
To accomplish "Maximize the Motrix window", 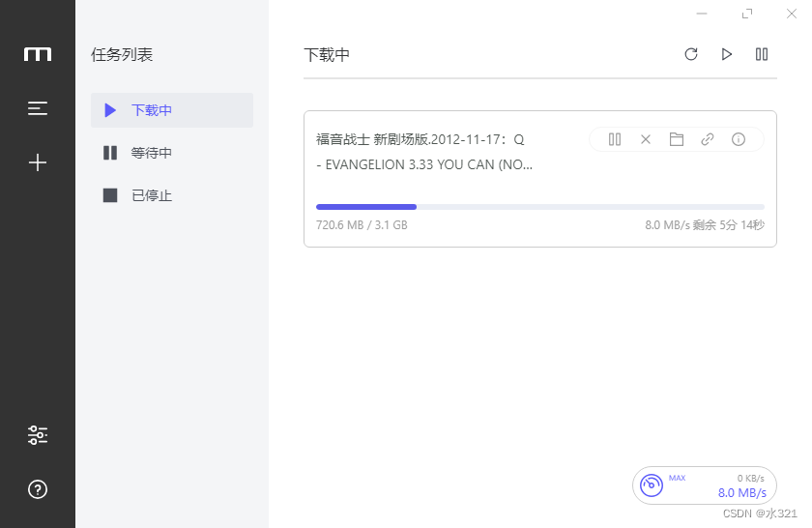I will [746, 14].
